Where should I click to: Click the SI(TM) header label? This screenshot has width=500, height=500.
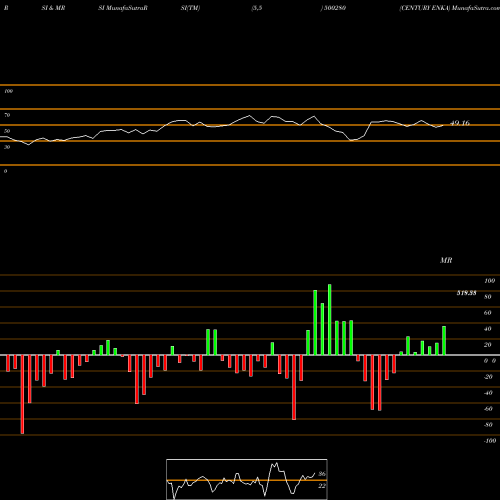(x=190, y=8)
